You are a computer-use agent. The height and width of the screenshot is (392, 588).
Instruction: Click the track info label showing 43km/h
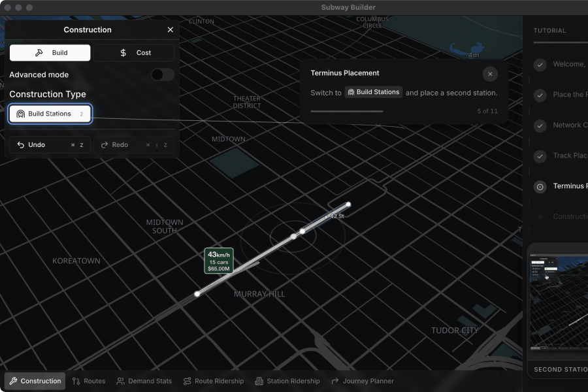click(x=219, y=261)
